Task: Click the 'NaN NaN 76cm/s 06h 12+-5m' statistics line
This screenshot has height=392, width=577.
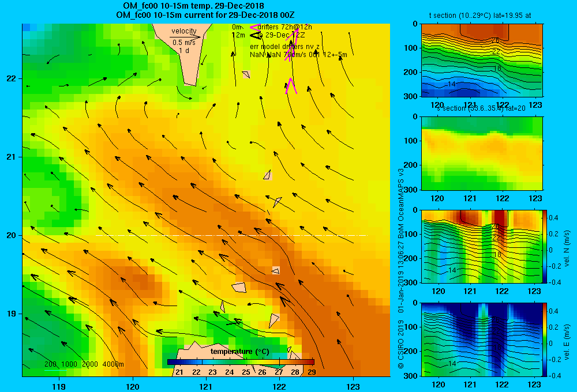Action: (298, 55)
